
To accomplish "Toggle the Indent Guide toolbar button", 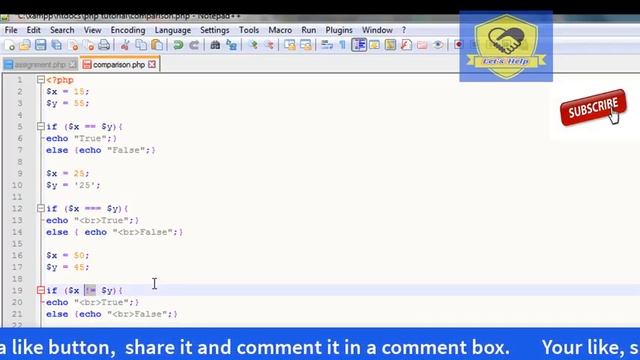I will tap(359, 45).
